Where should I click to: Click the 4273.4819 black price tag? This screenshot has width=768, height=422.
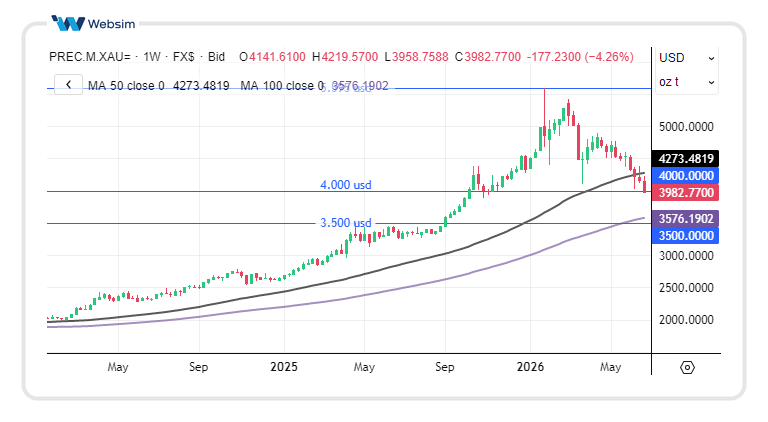point(685,159)
